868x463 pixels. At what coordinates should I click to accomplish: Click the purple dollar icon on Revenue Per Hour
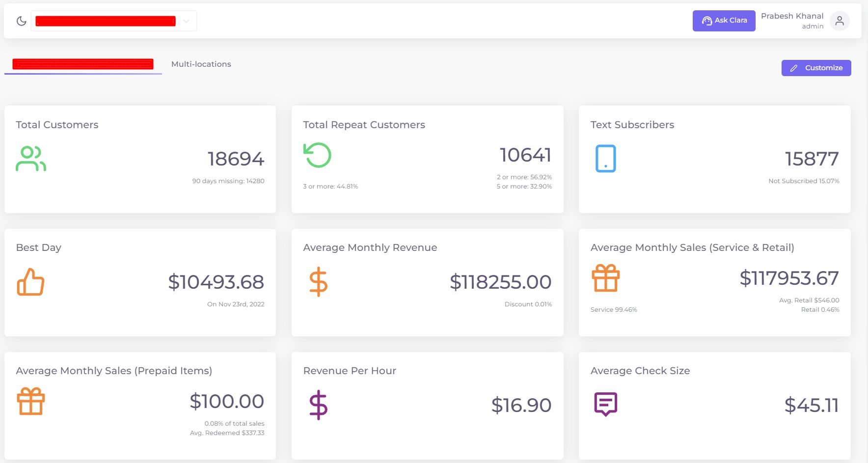click(318, 405)
